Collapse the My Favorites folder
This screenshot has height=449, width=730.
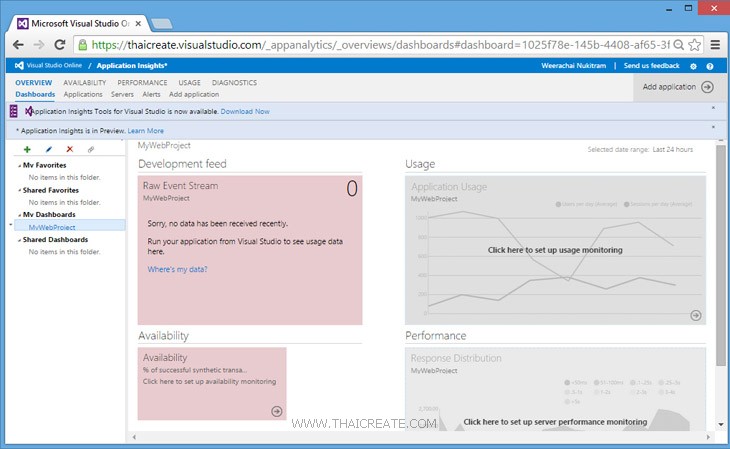click(x=19, y=165)
